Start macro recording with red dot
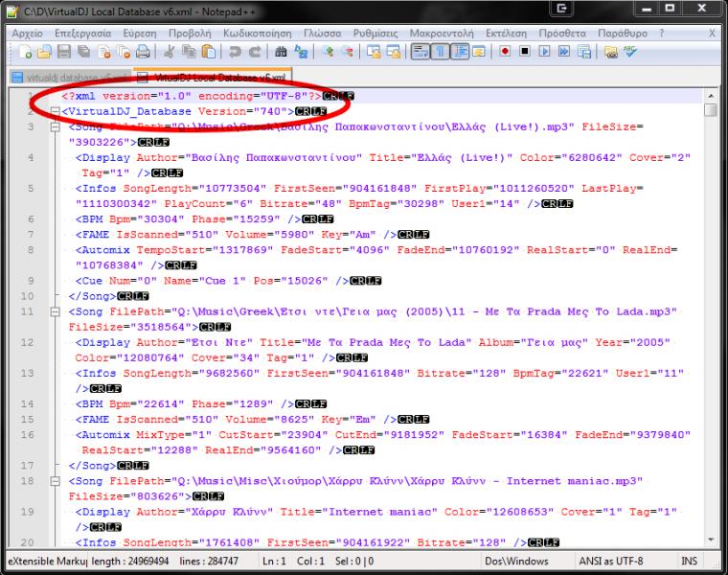 (505, 52)
